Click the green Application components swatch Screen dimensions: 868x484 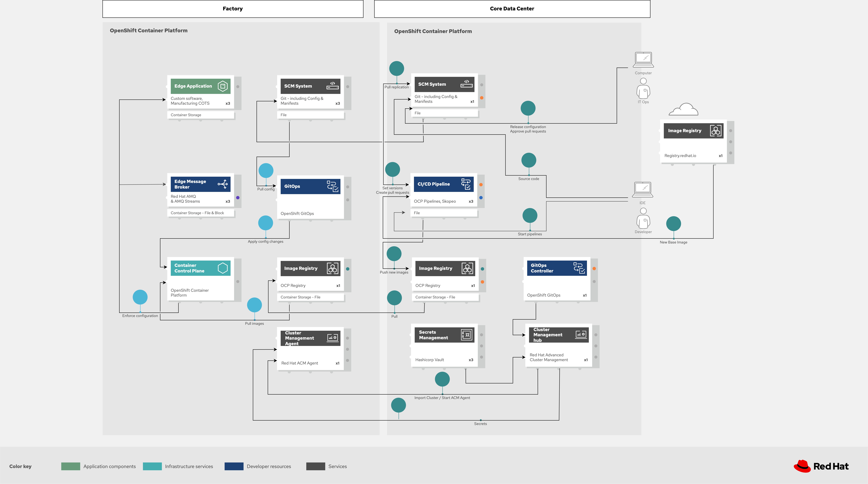pyautogui.click(x=71, y=466)
